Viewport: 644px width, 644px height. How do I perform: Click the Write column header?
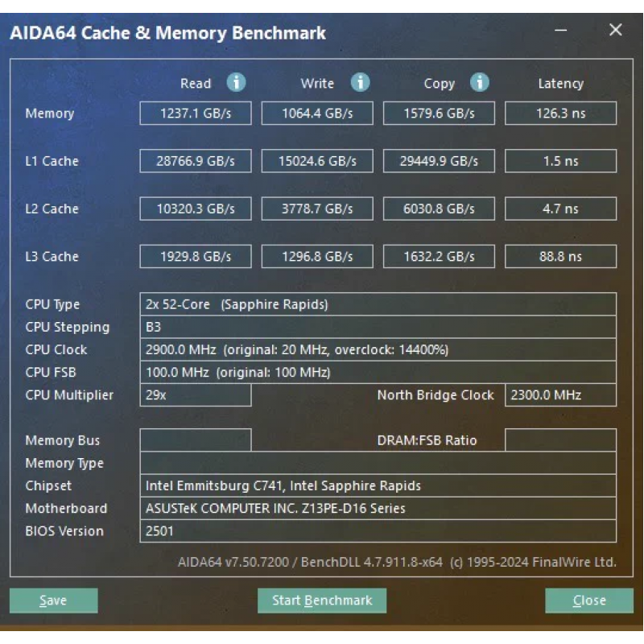317,84
